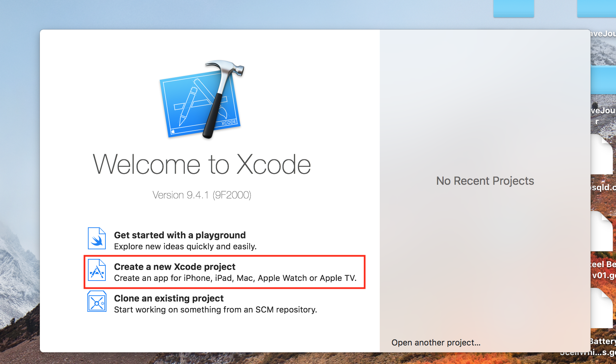Choose "Create a new Xcode project"
Viewport: 616px width, 364px height.
point(174,267)
